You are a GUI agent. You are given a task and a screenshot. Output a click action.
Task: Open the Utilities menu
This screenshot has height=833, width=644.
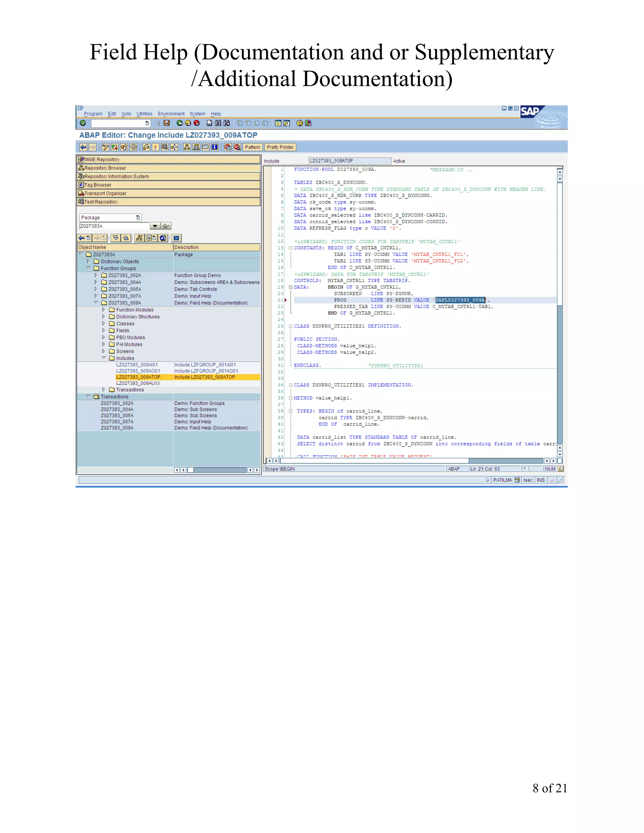pyautogui.click(x=144, y=114)
